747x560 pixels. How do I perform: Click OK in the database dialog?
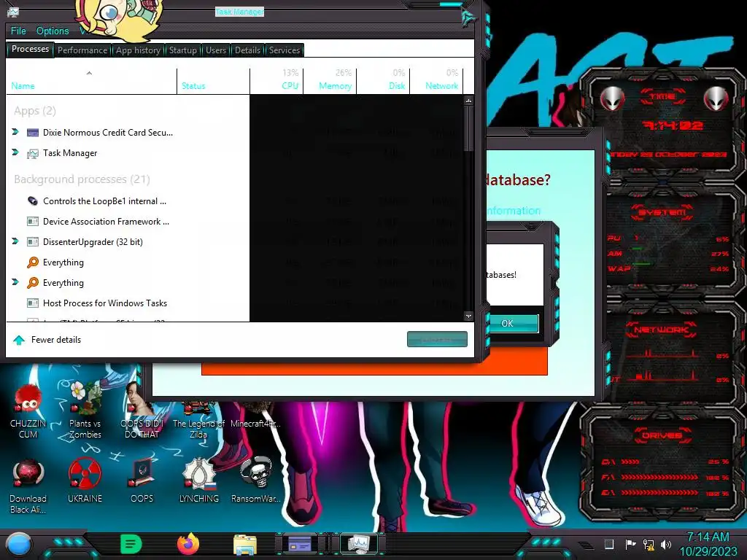click(507, 323)
